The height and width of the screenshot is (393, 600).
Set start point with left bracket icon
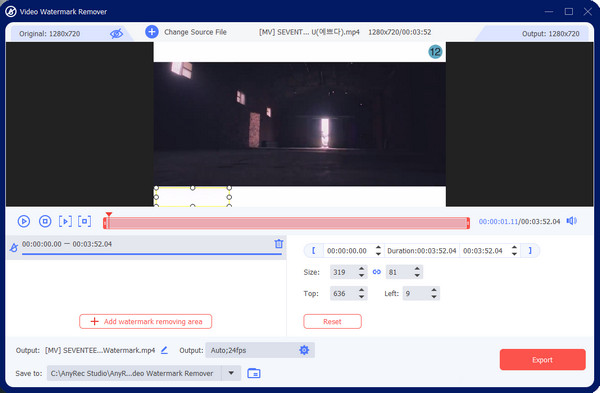(314, 251)
